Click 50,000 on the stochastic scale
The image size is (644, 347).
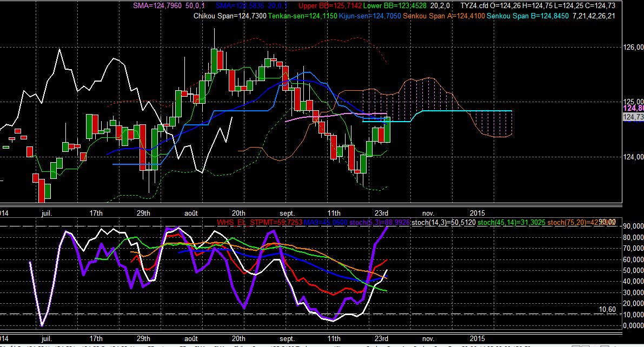[x=633, y=270]
